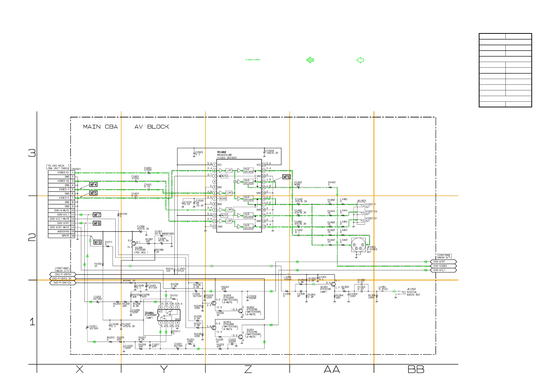Click the MAIN CBA heading text

(100, 127)
